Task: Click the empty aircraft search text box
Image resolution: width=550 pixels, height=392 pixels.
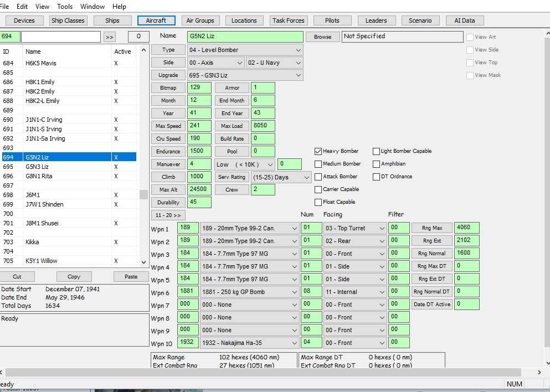Action: pyautogui.click(x=61, y=37)
